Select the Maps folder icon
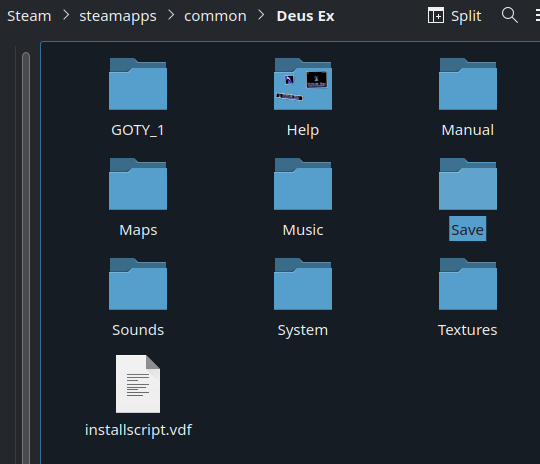Image resolution: width=540 pixels, height=464 pixels. coord(138,184)
